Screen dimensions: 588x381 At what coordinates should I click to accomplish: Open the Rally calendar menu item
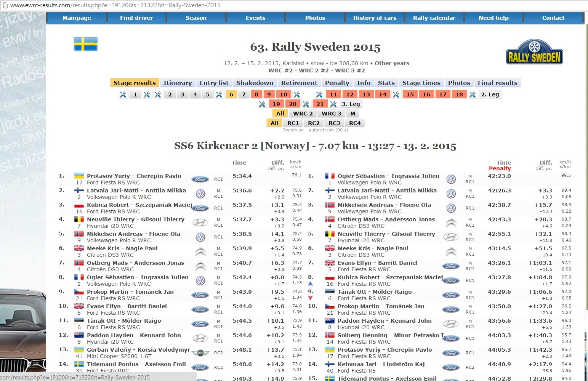(x=434, y=18)
